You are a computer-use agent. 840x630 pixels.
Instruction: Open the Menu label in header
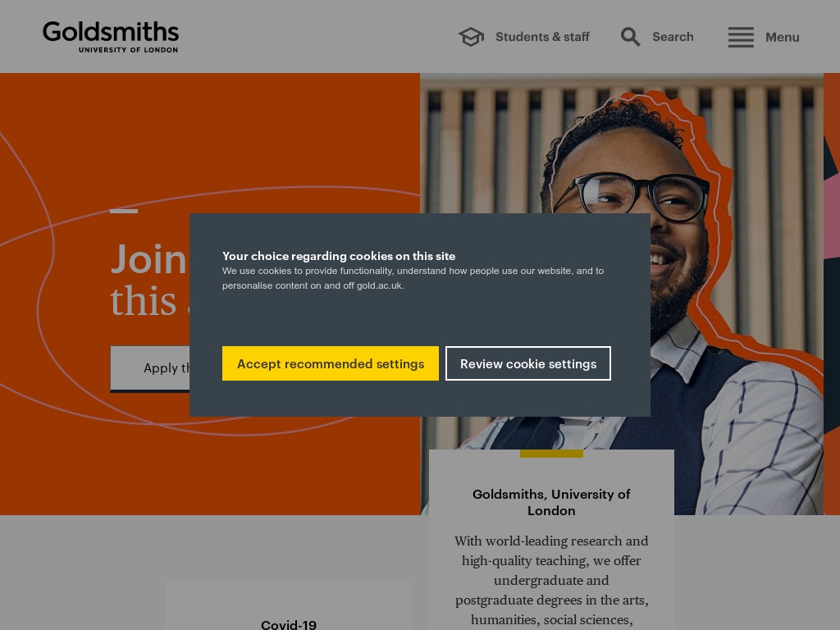782,37
